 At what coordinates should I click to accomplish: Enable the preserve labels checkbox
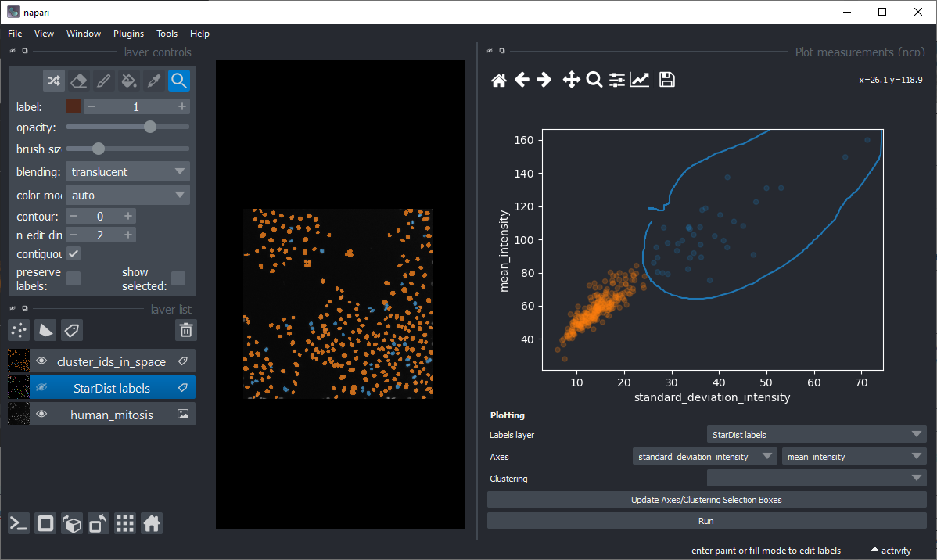[74, 278]
